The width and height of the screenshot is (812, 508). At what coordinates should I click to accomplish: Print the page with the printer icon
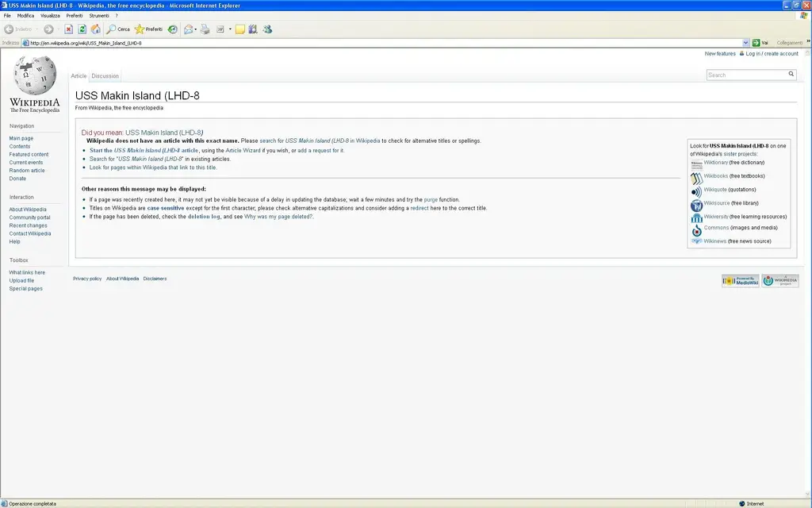click(x=205, y=29)
